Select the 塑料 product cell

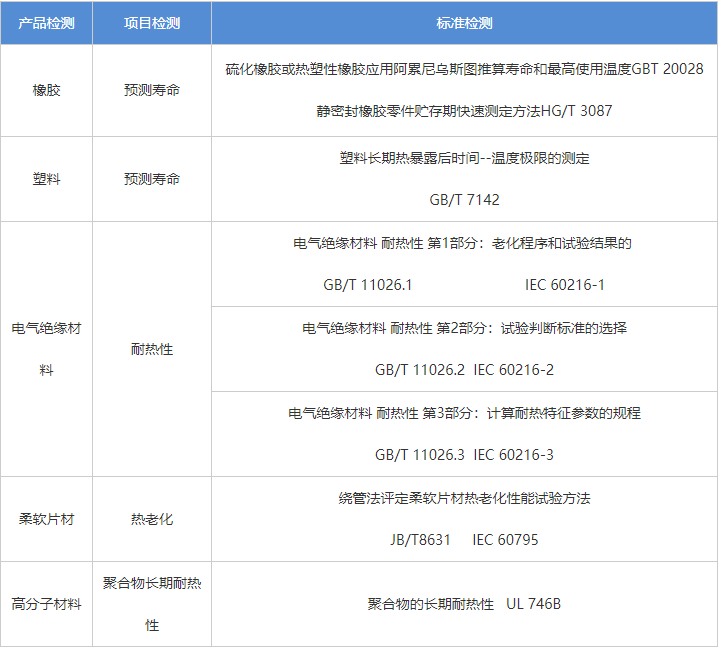click(46, 179)
